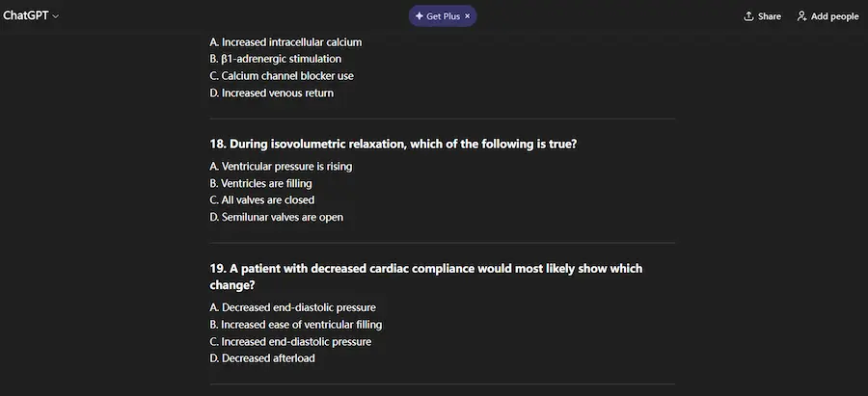Click the Get Plus upgrade button

tap(442, 16)
